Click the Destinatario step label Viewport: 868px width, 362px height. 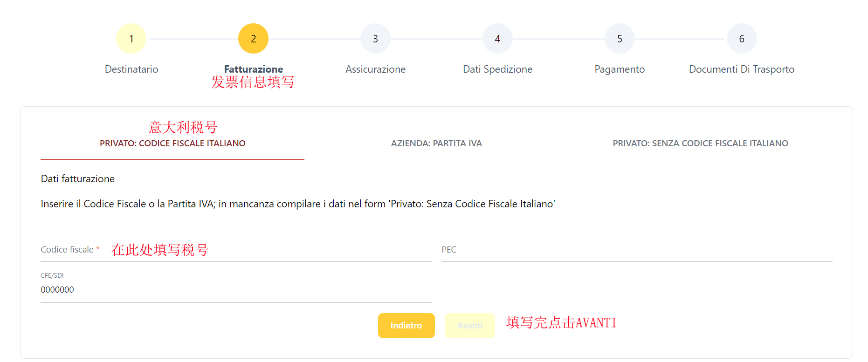(131, 69)
